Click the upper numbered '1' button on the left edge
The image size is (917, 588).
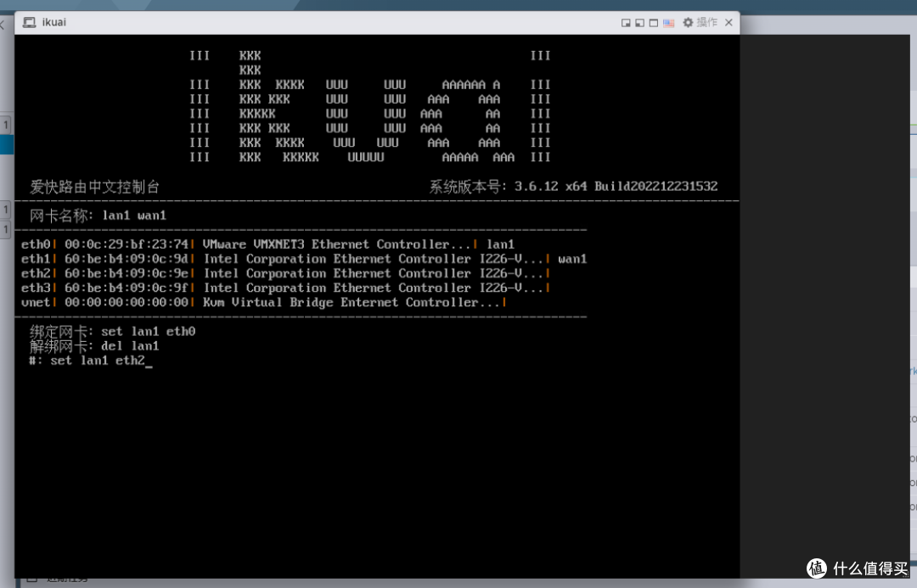(x=7, y=124)
